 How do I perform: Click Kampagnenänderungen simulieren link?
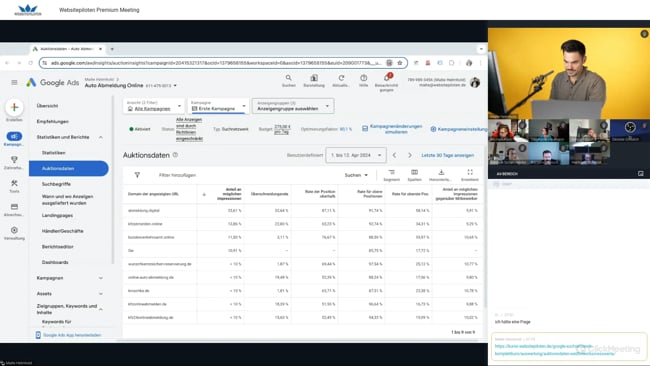[x=392, y=129]
